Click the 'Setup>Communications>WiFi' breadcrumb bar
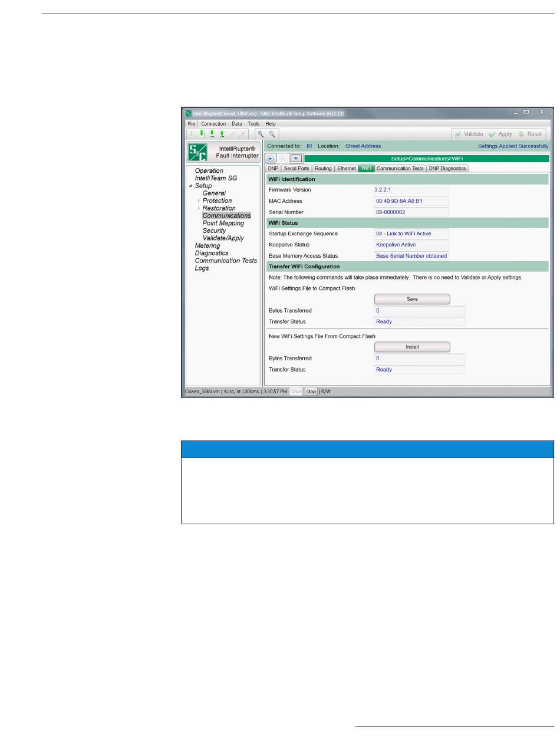The image size is (560, 743). [x=427, y=159]
